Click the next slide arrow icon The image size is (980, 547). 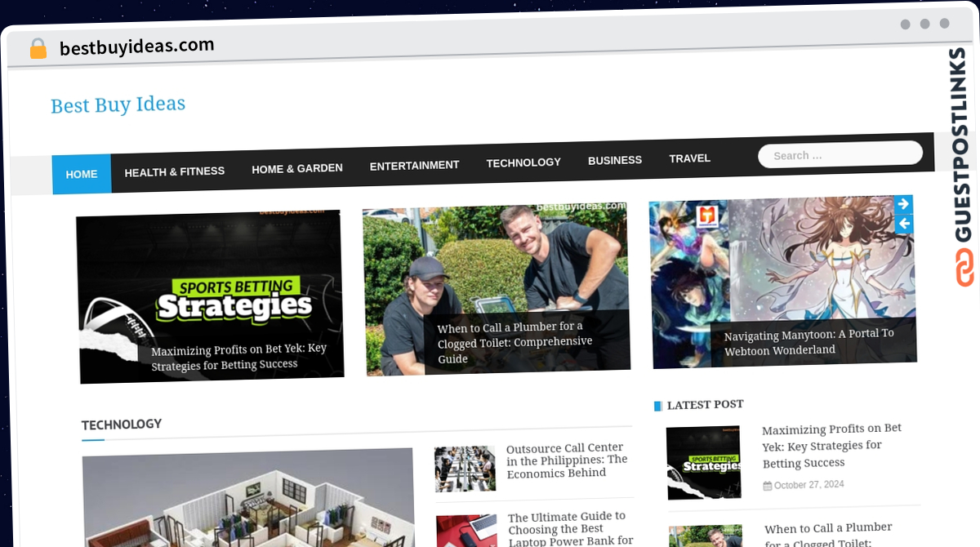pyautogui.click(x=903, y=204)
